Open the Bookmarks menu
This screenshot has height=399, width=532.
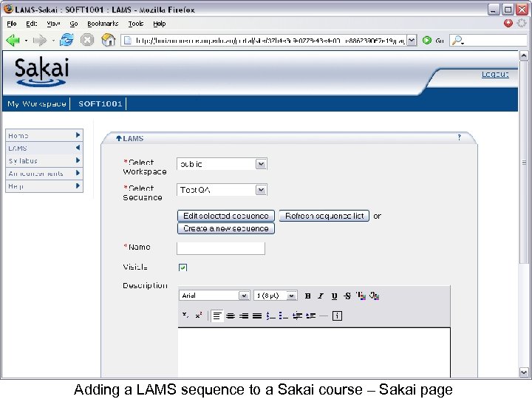[103, 24]
